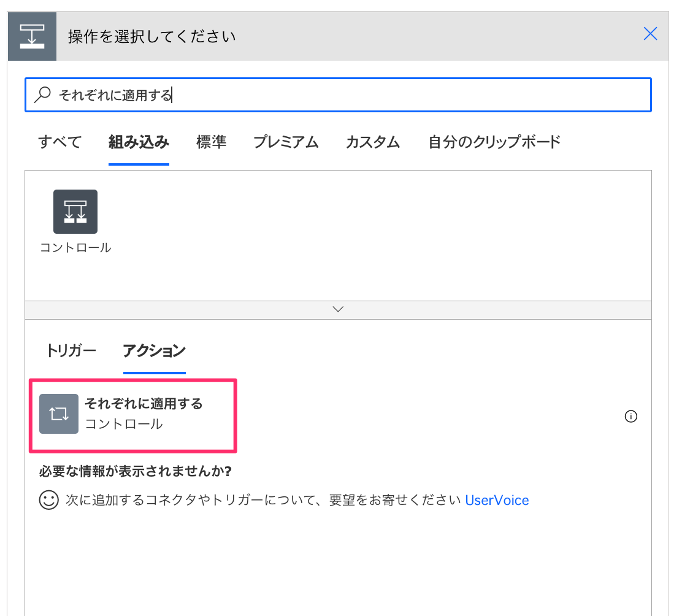Click the 必要な情報が表示されませんか? heading

pyautogui.click(x=136, y=471)
